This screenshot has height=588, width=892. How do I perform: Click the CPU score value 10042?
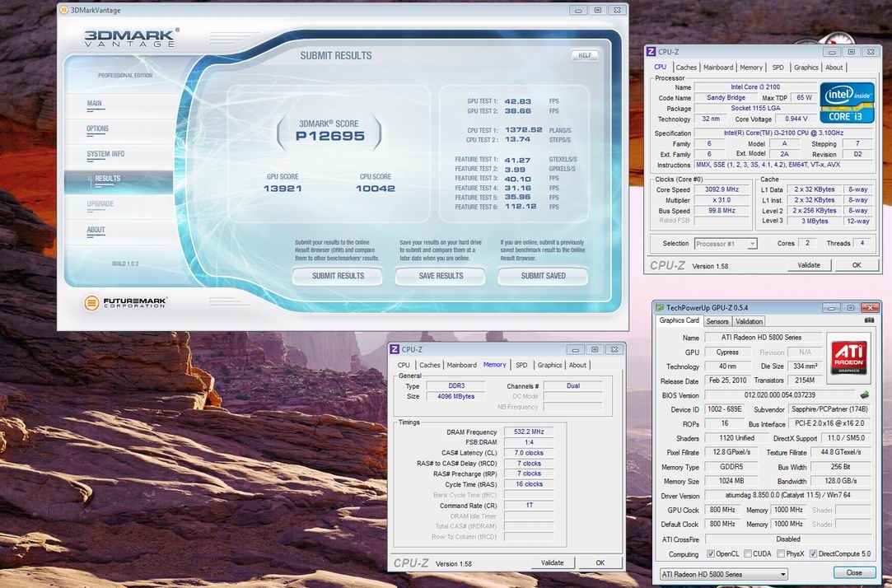point(376,189)
